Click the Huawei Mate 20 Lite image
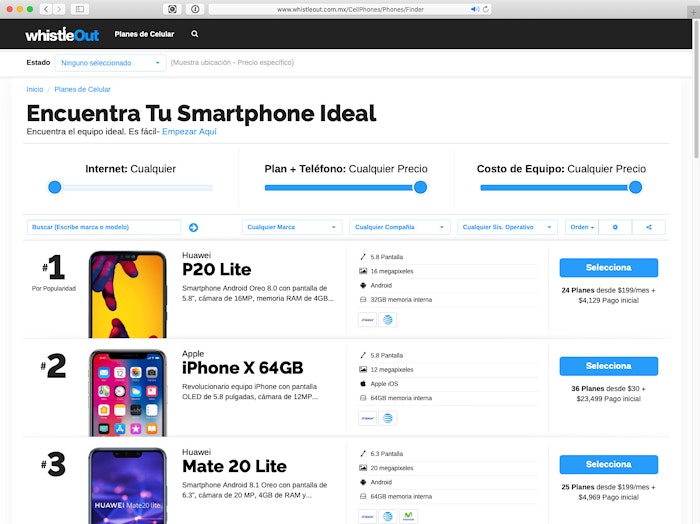Screen dimensions: 700x524 [128, 486]
